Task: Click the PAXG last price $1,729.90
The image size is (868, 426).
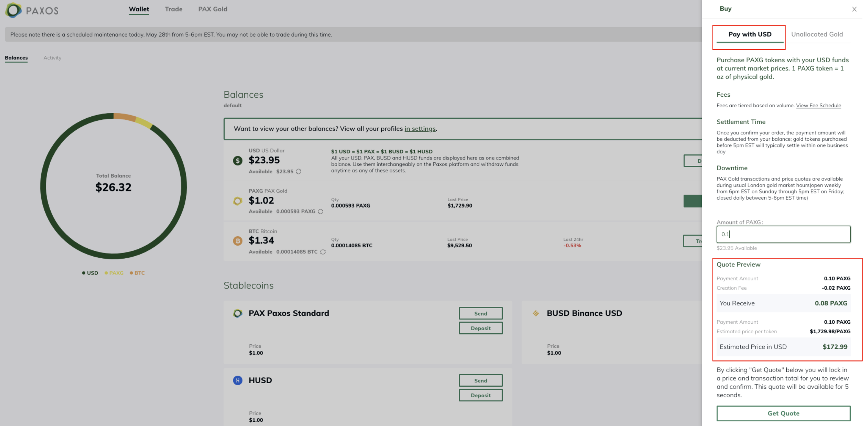Action: tap(460, 206)
